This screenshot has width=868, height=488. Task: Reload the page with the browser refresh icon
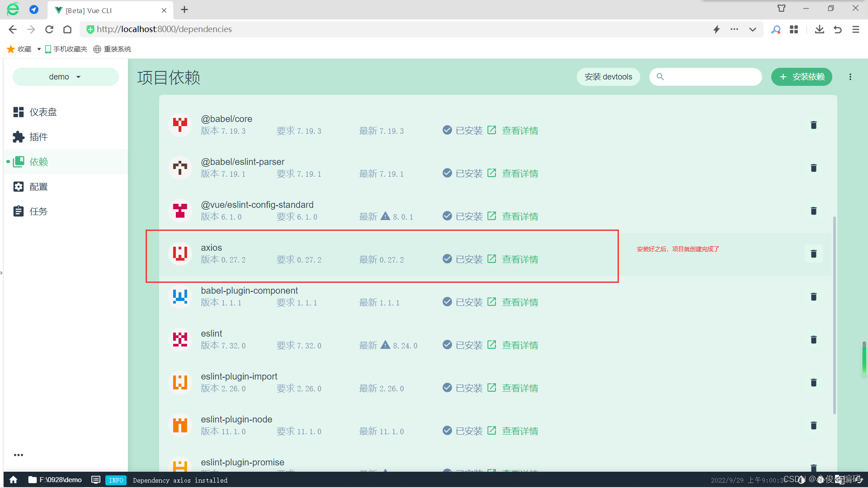(x=49, y=29)
